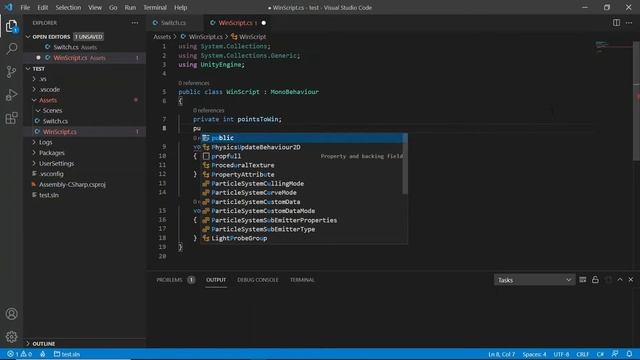Open the Tasks output channel dropdown
640x360 pixels.
click(x=533, y=280)
